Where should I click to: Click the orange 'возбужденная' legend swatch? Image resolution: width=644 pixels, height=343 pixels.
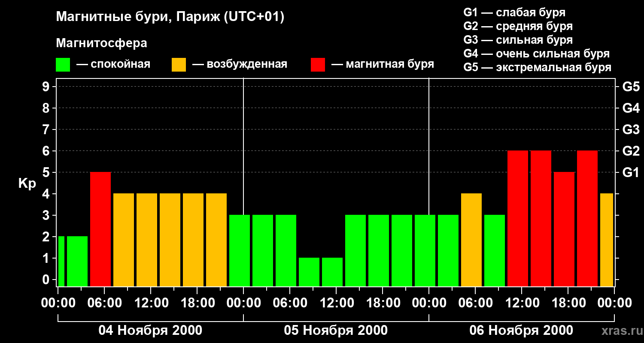tap(179, 64)
